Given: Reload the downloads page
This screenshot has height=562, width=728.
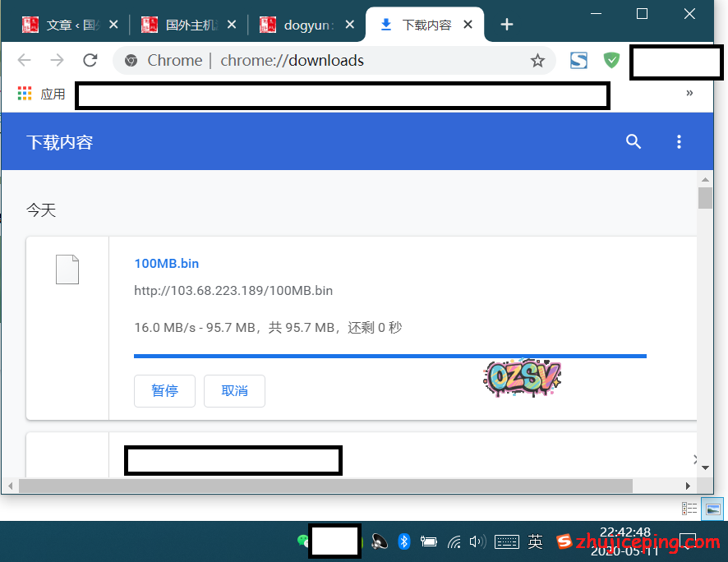Looking at the screenshot, I should (x=90, y=60).
